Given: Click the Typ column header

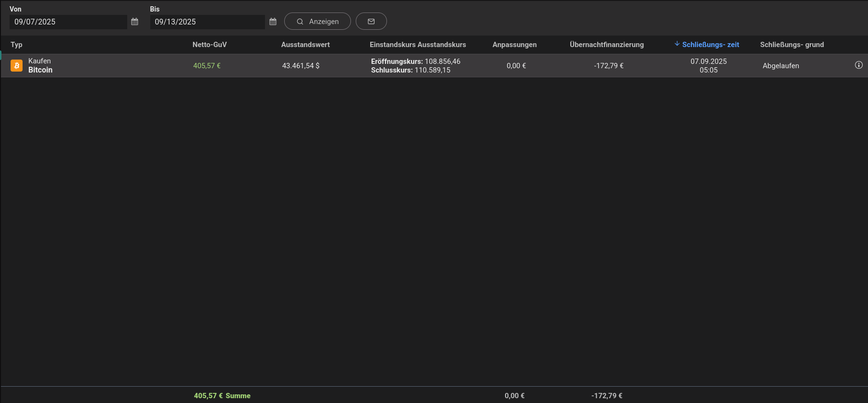Looking at the screenshot, I should (x=17, y=45).
